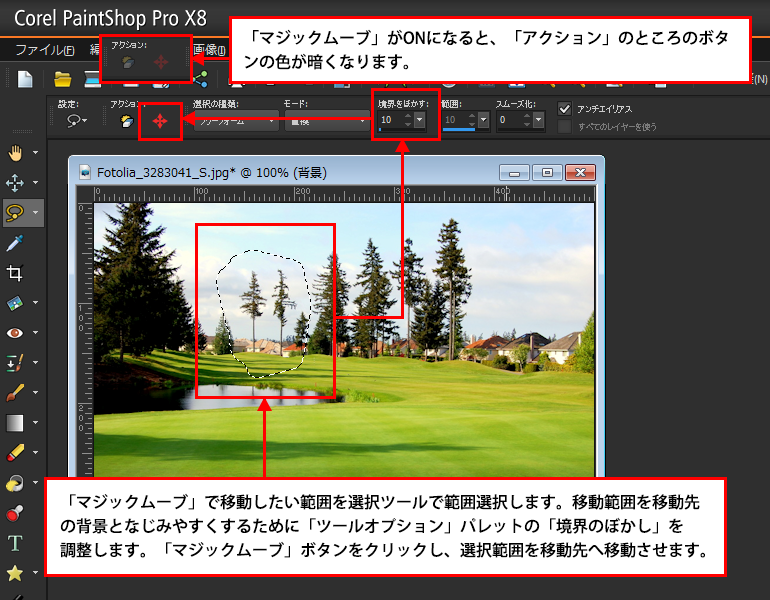The image size is (770, 600).
Task: Open the 画像(I) menu
Action: (x=209, y=50)
